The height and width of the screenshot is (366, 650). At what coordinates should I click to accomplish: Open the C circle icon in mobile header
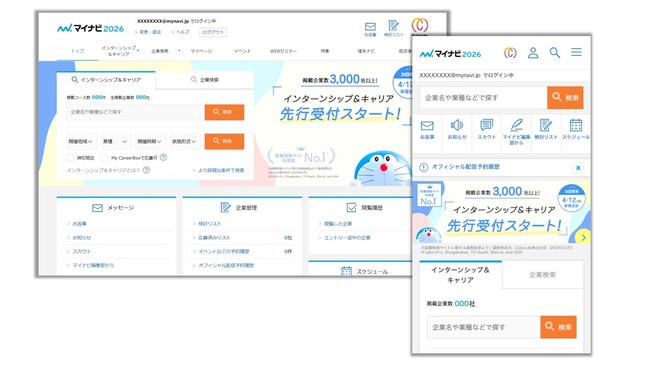click(510, 53)
